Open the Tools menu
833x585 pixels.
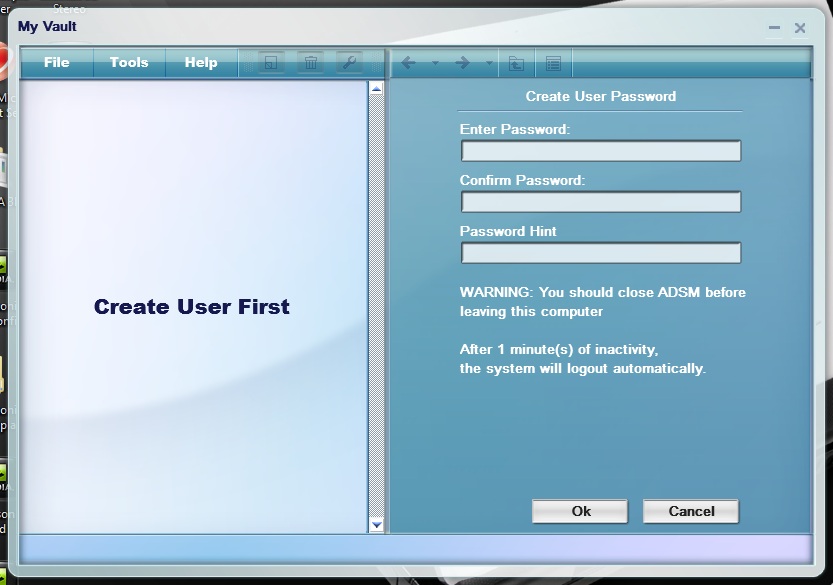click(129, 62)
